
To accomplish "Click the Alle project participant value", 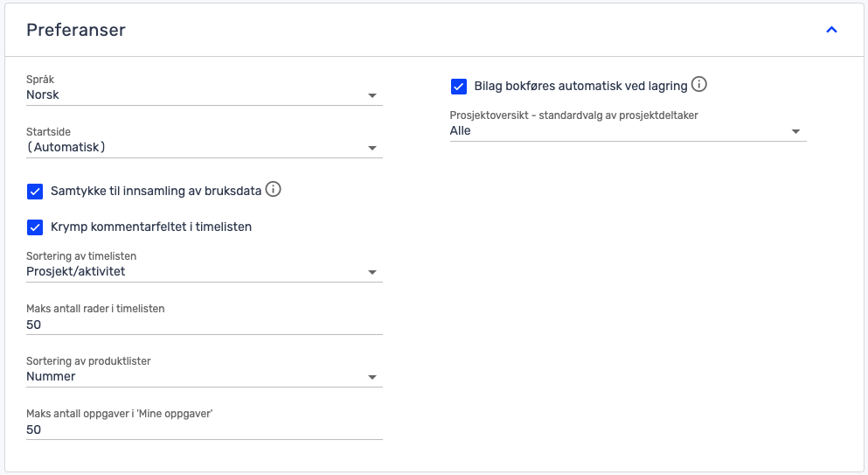I will coord(460,131).
